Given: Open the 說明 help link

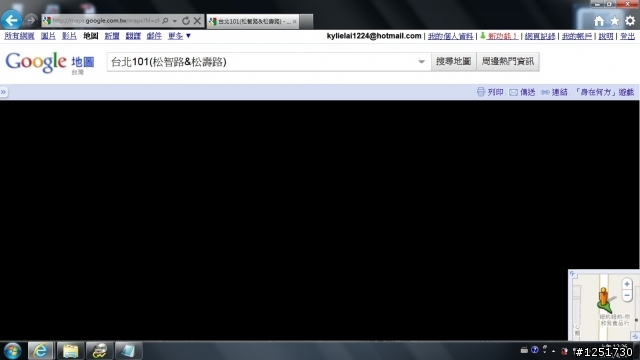Looking at the screenshot, I should click(606, 36).
